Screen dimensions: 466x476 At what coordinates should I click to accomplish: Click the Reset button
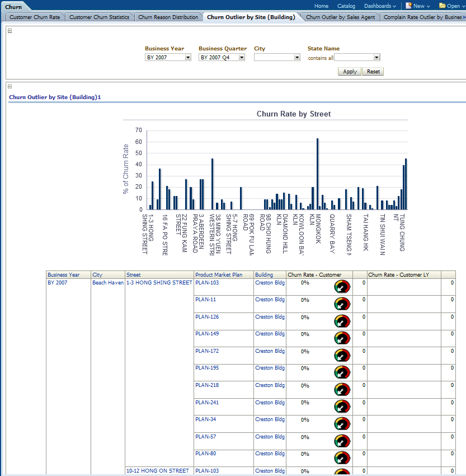click(x=373, y=72)
